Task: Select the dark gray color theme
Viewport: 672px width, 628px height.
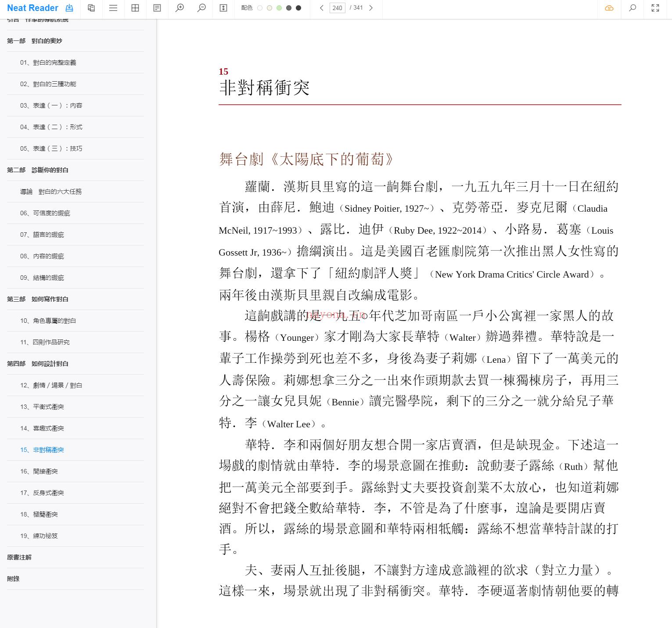Action: coord(289,8)
